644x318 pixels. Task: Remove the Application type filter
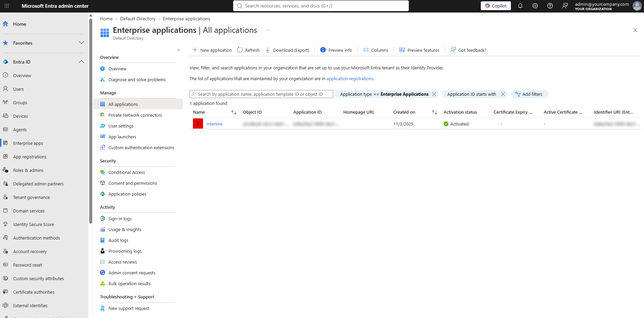[x=434, y=94]
